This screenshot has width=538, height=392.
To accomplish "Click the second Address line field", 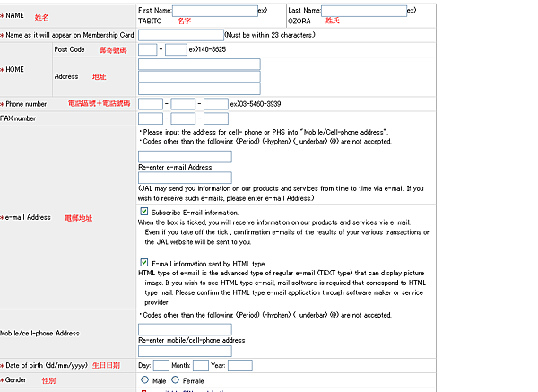I will 199,76.
